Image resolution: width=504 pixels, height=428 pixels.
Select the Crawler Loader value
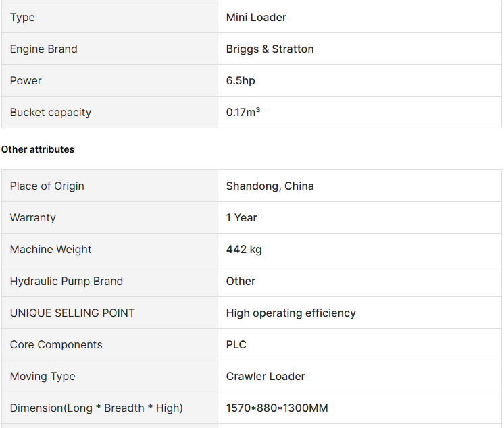[x=266, y=376]
